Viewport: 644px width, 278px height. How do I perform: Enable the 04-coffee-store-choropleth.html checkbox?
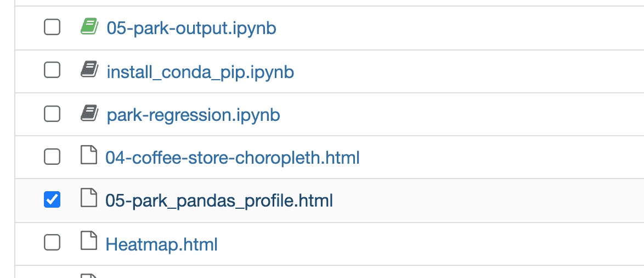[x=52, y=157]
